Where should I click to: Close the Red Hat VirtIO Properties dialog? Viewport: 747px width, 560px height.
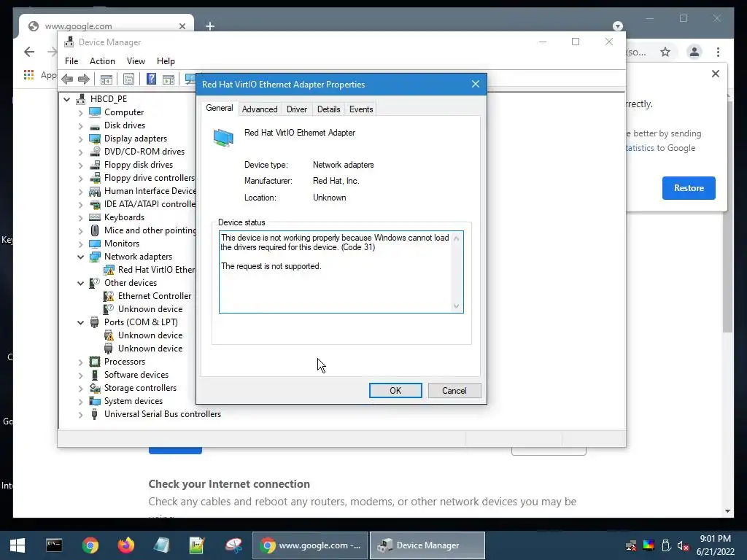click(x=476, y=85)
